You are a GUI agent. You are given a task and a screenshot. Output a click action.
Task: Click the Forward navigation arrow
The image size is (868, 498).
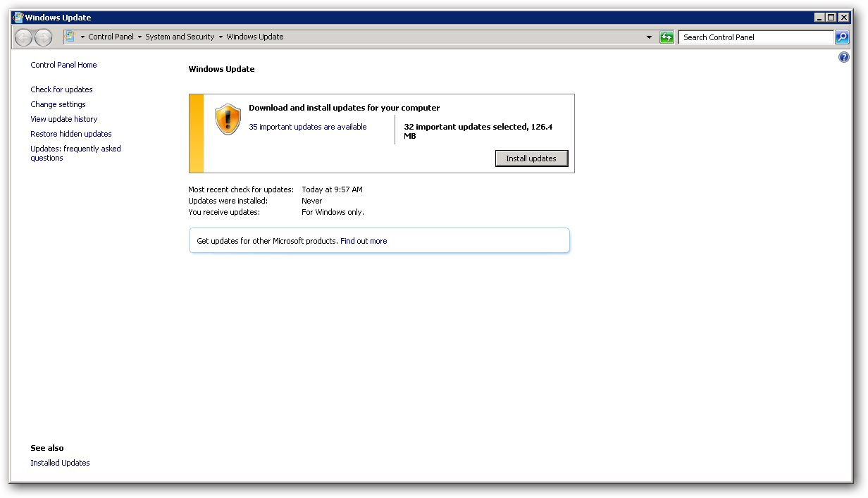43,37
